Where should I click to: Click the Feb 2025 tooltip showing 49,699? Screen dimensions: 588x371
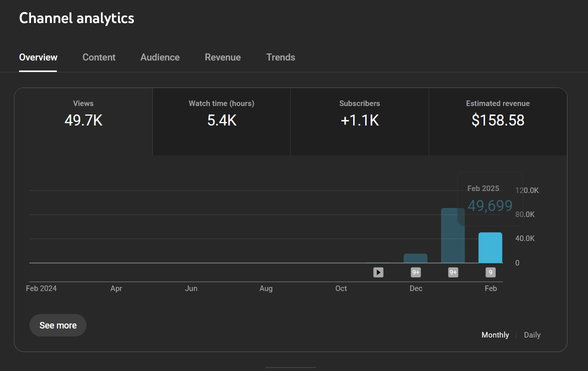click(490, 199)
